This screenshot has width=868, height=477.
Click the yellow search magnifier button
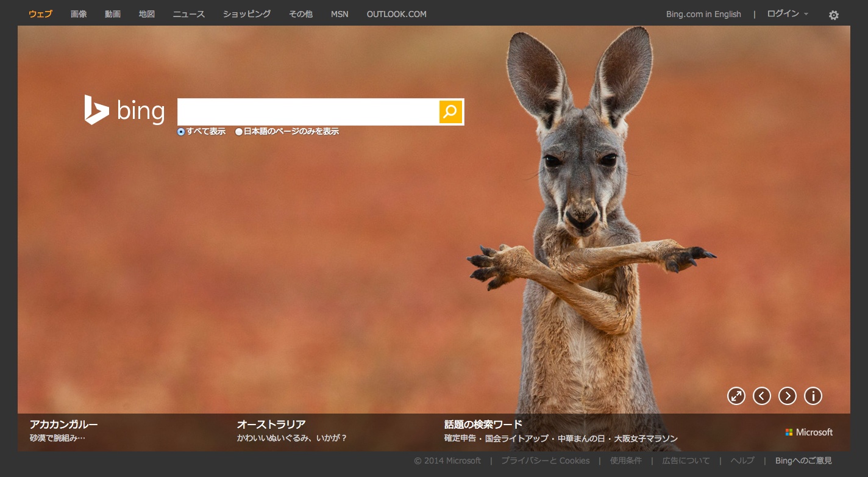click(450, 112)
